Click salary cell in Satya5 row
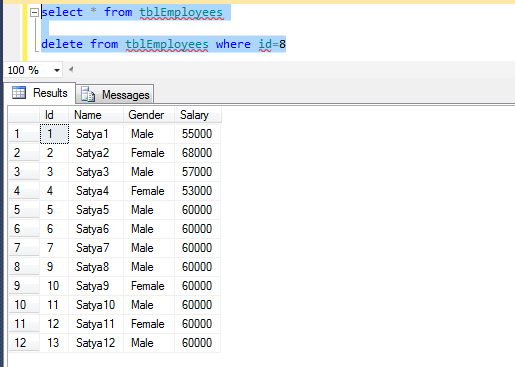This screenshot has width=515, height=367. pyautogui.click(x=197, y=210)
